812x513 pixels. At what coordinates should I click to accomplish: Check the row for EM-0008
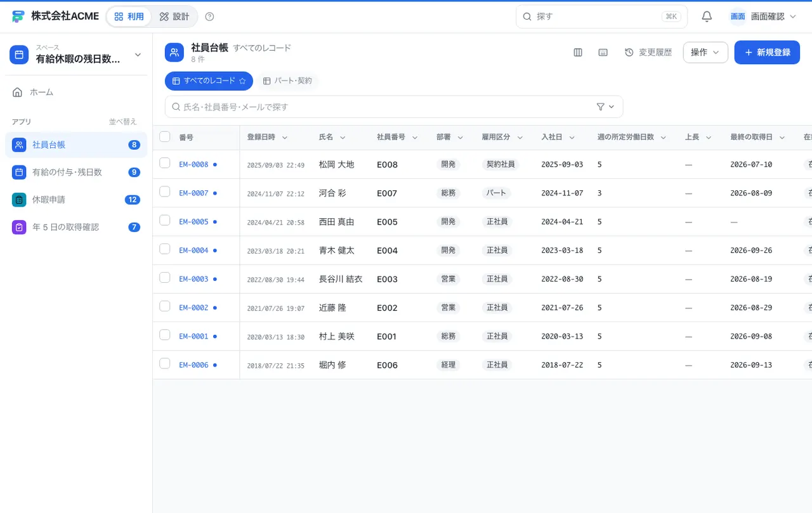point(165,163)
